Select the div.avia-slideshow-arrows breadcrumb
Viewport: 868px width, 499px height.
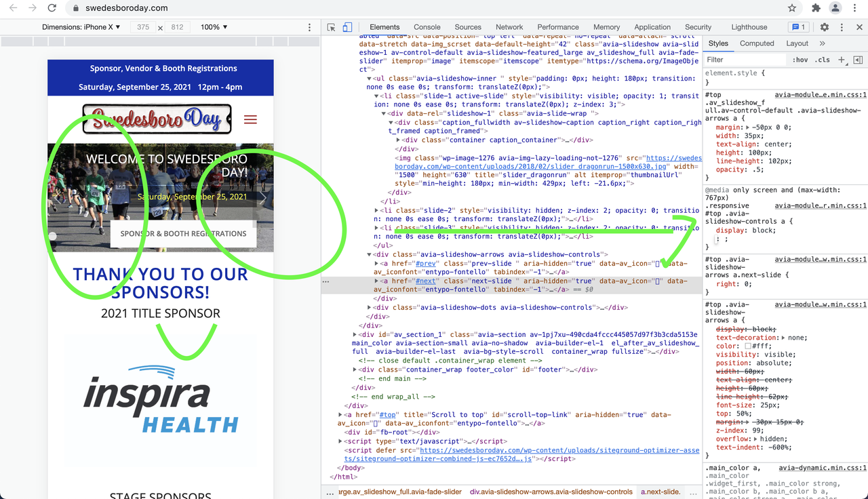[551, 492]
